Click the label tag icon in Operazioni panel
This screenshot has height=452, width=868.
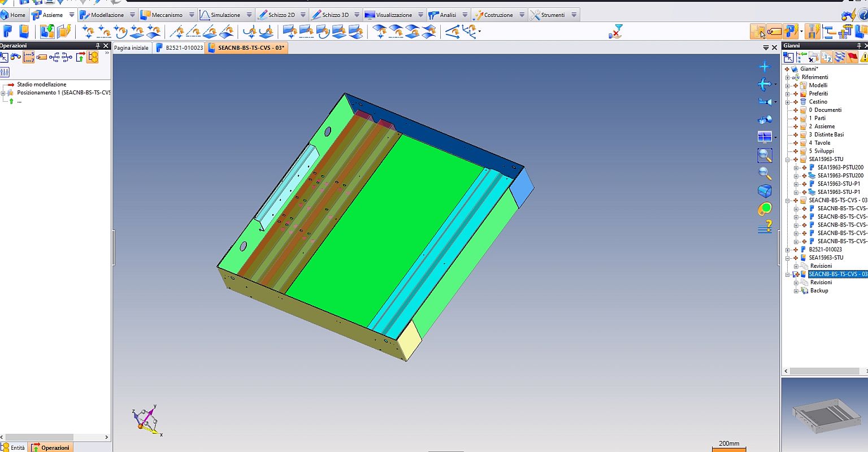[41, 57]
